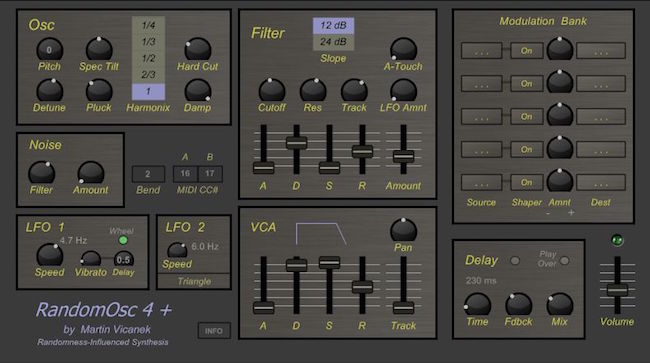Click the Osc Pitch knob

coord(49,50)
